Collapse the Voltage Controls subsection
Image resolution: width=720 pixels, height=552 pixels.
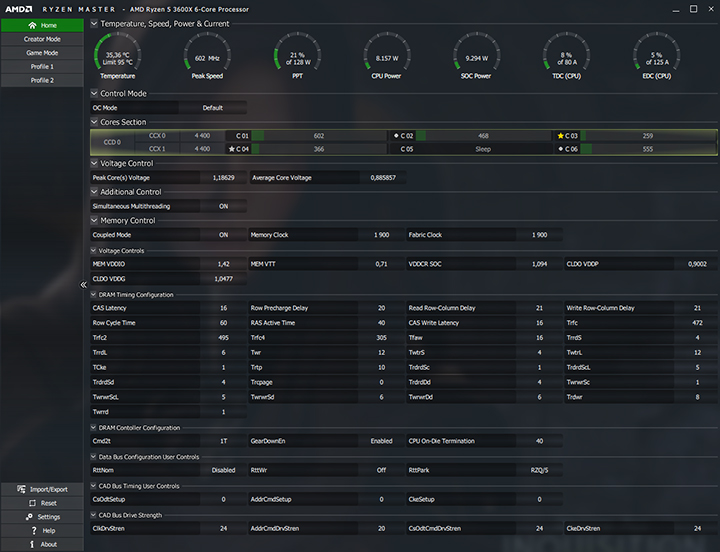(93, 251)
